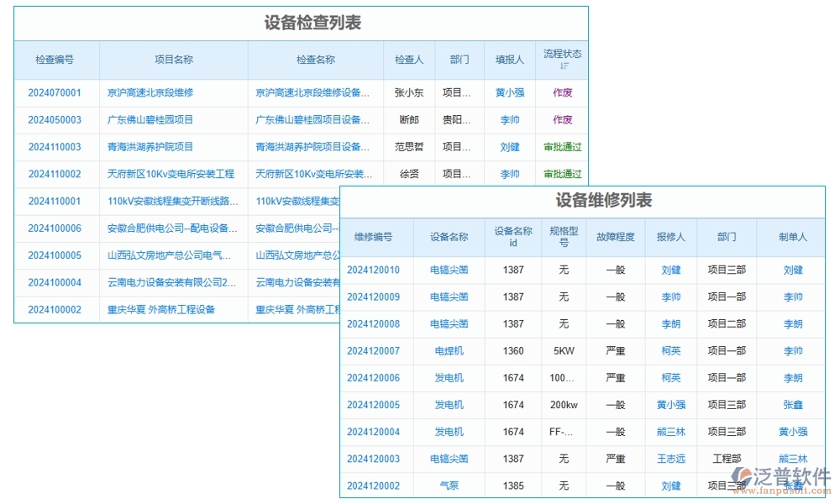Select inspector 张小东
This screenshot has width=840, height=504.
408,92
